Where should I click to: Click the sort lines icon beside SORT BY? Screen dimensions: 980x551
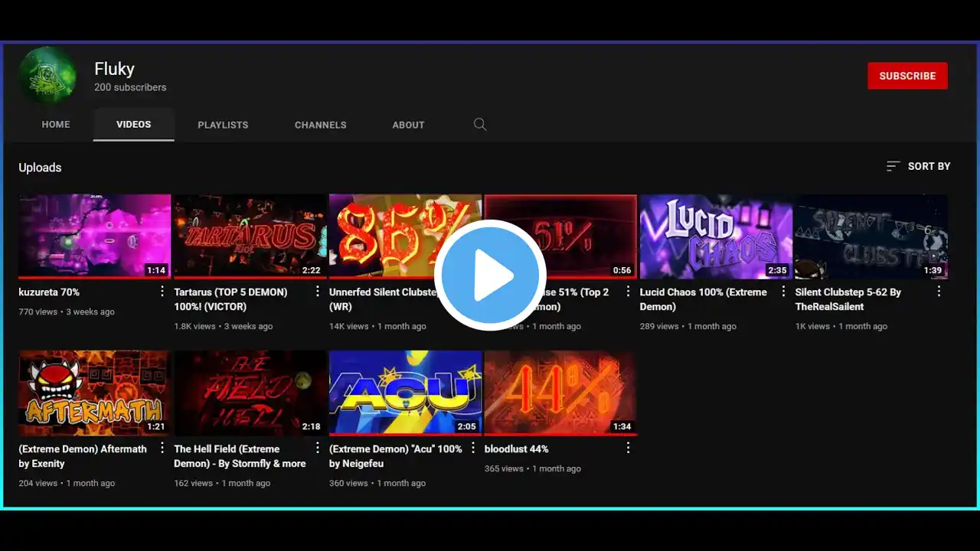[893, 166]
